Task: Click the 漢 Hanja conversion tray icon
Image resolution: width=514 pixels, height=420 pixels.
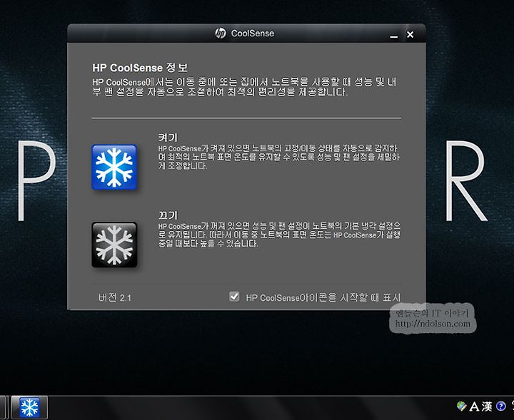Action: pos(487,406)
